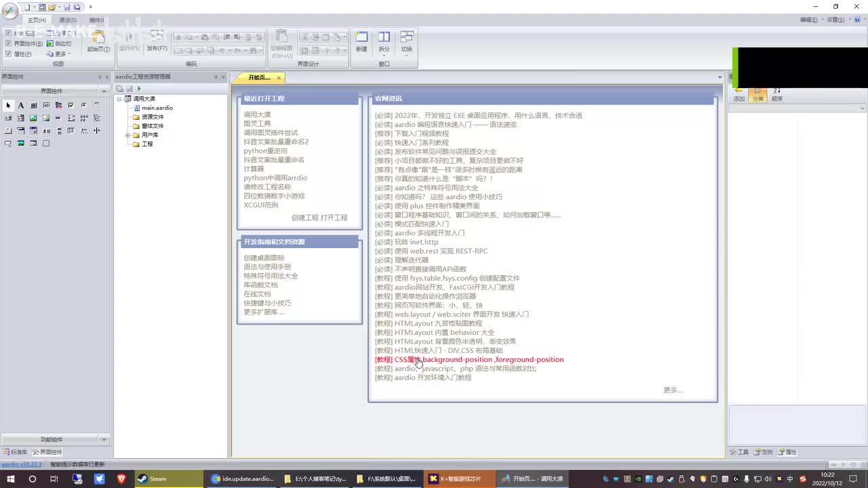This screenshot has width=868, height=488.
Task: Open the Brave browser taskbar icon
Action: pos(121,479)
